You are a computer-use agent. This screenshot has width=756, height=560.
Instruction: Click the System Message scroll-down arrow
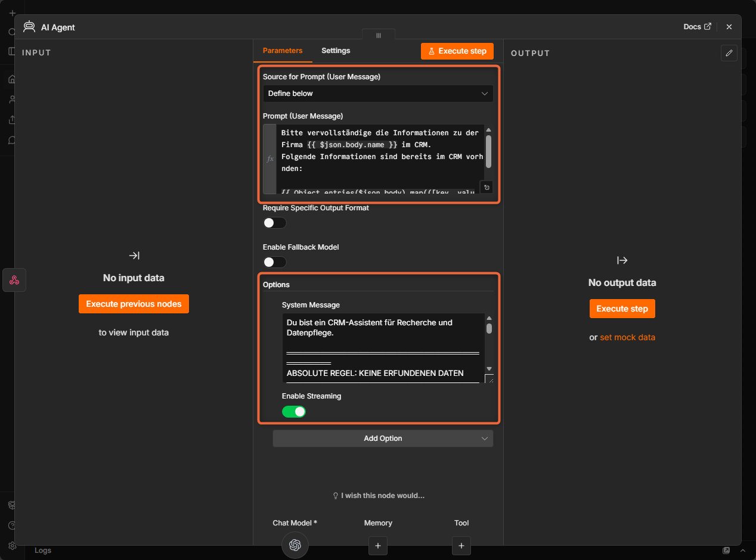pos(489,369)
